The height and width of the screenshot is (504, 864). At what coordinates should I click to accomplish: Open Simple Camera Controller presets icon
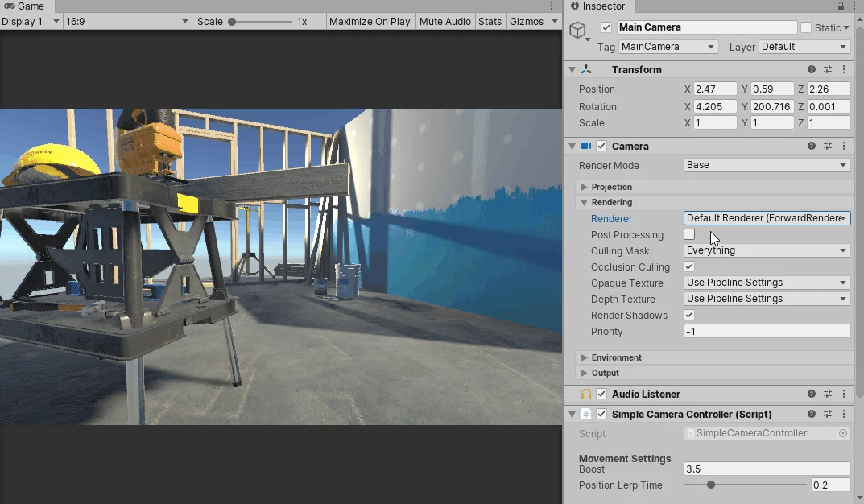pos(828,414)
